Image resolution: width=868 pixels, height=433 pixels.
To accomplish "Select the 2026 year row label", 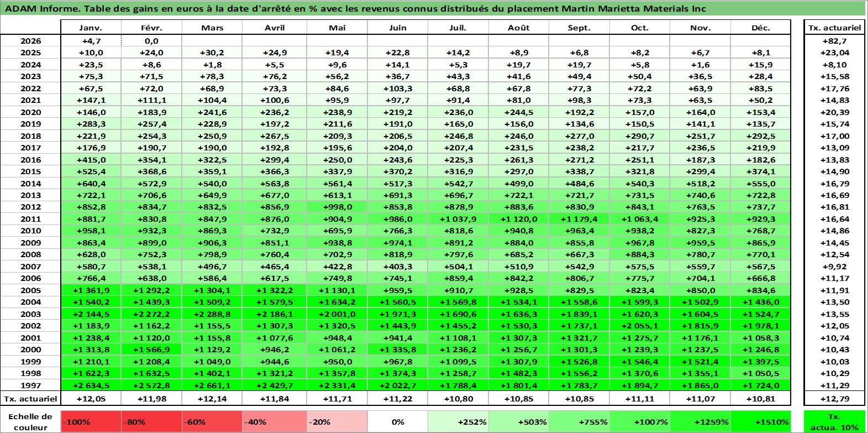I will point(30,41).
